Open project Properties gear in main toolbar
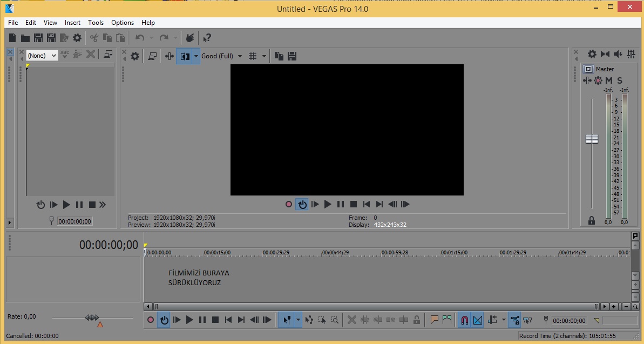644x344 pixels. 77,38
